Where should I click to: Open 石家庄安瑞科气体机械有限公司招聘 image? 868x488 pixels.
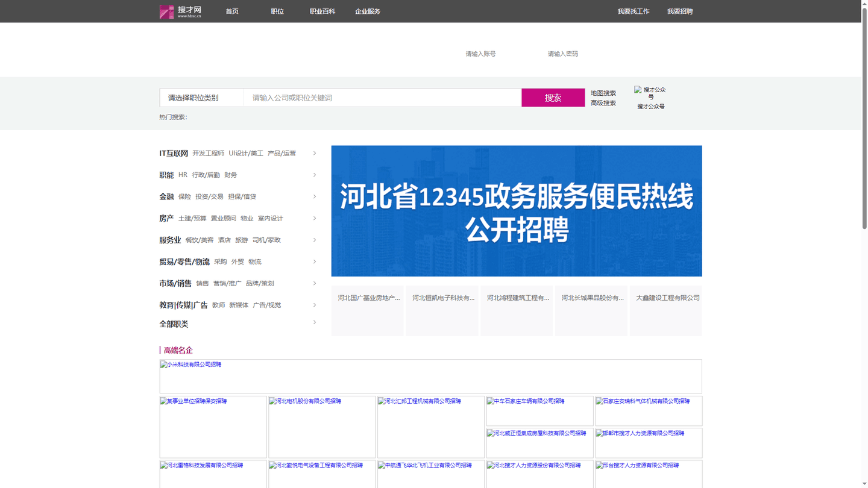(x=649, y=411)
